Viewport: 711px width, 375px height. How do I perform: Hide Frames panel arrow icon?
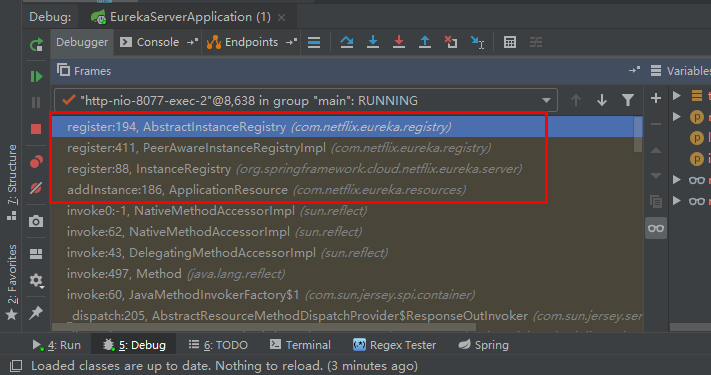pos(634,70)
